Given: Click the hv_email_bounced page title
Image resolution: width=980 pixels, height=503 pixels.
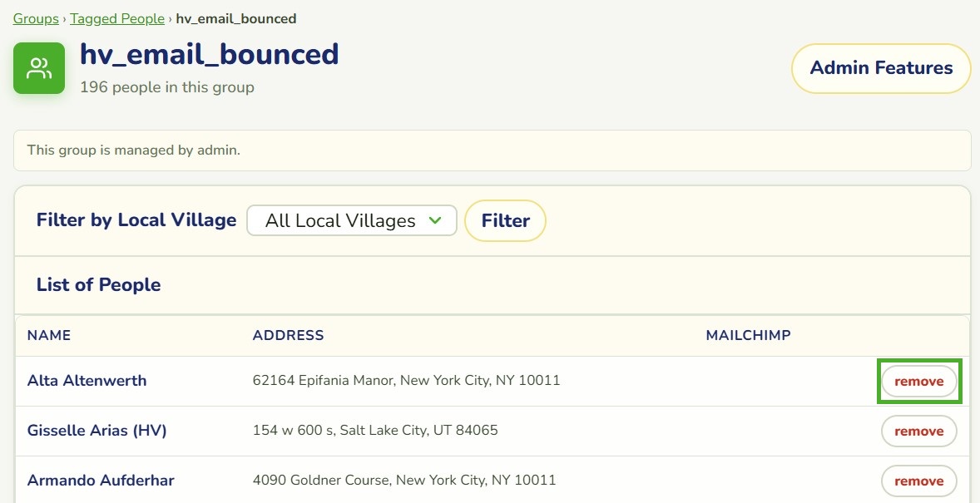Looking at the screenshot, I should [210, 54].
